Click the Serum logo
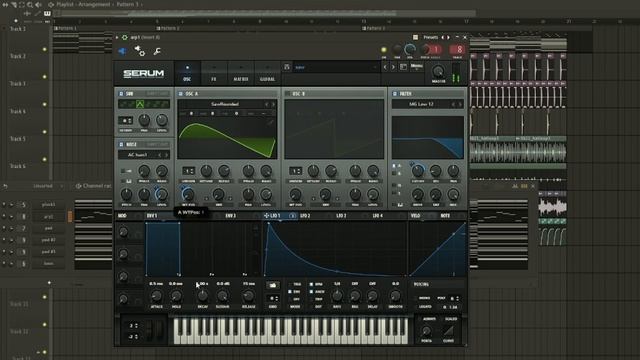Viewport: 640px width, 360px height. point(144,73)
